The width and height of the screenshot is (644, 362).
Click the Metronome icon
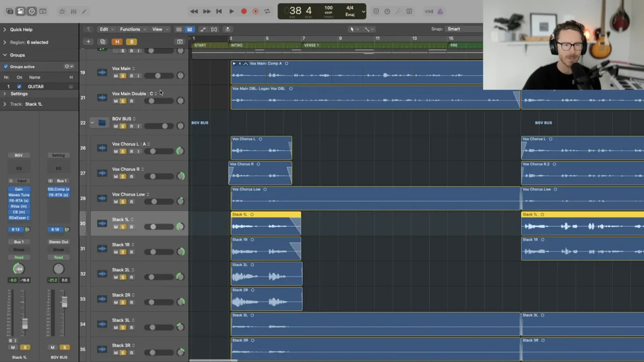(x=440, y=11)
